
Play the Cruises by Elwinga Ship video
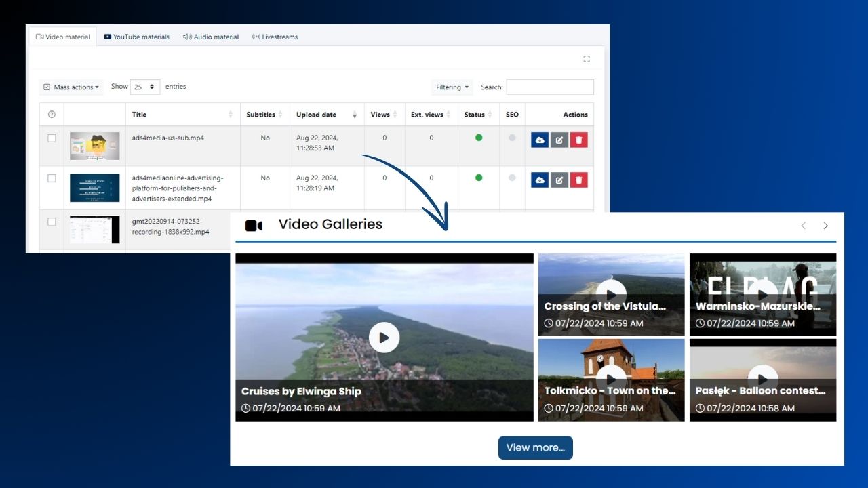point(384,337)
